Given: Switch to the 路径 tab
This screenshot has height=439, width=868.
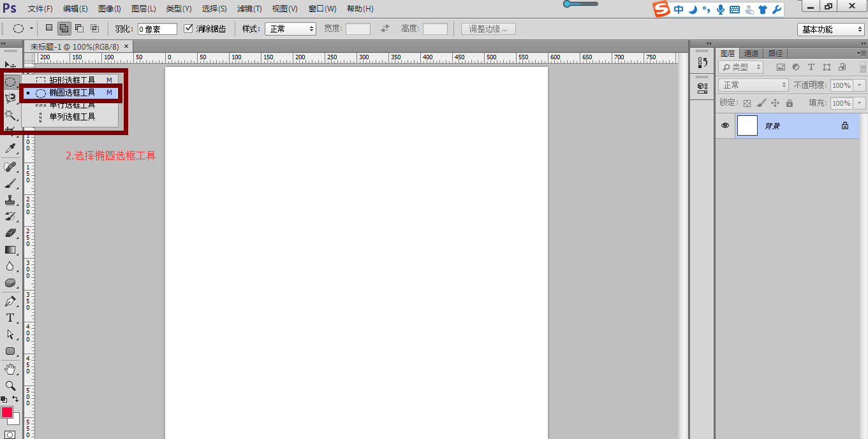Looking at the screenshot, I should click(776, 53).
